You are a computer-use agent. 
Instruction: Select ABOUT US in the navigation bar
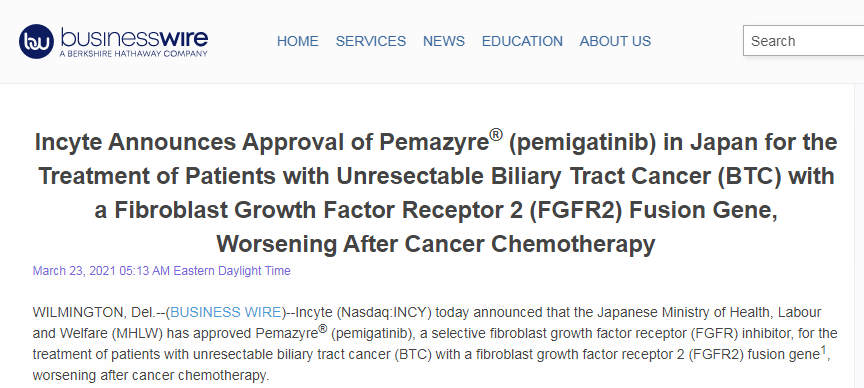click(x=615, y=41)
